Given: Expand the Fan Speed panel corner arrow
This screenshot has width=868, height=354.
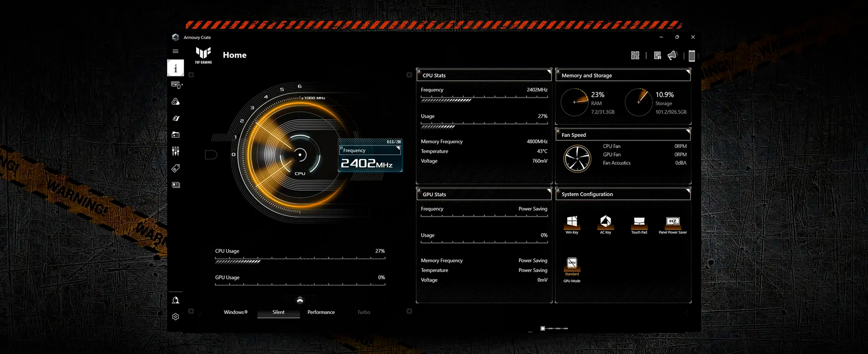Looking at the screenshot, I should pyautogui.click(x=688, y=131).
